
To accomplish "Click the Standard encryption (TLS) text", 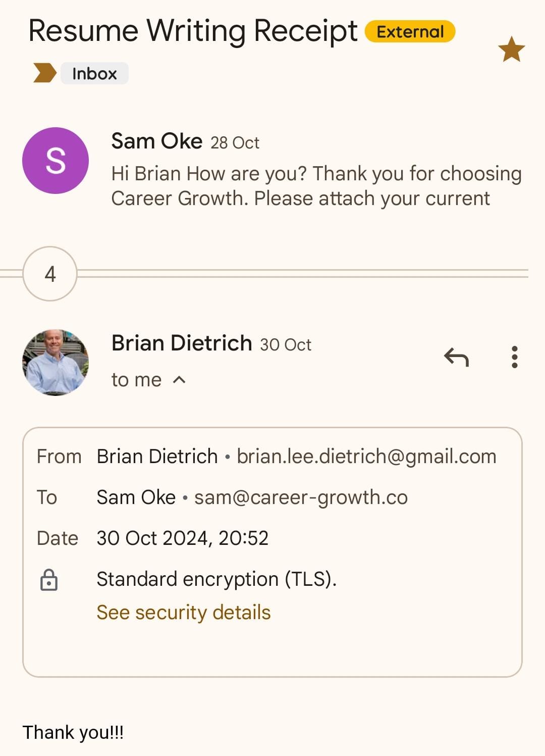I will pyautogui.click(x=216, y=579).
